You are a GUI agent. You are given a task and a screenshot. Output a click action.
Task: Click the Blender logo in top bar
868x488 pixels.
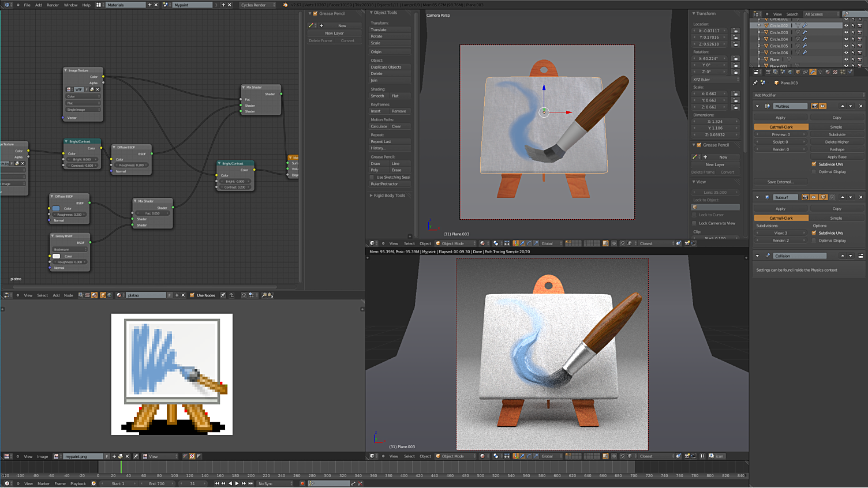(x=285, y=5)
